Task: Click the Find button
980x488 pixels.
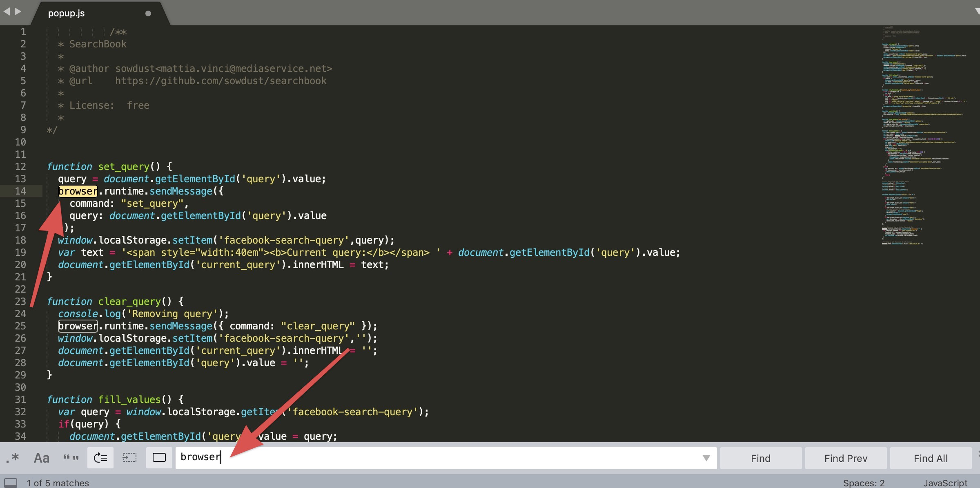Action: [x=760, y=458]
